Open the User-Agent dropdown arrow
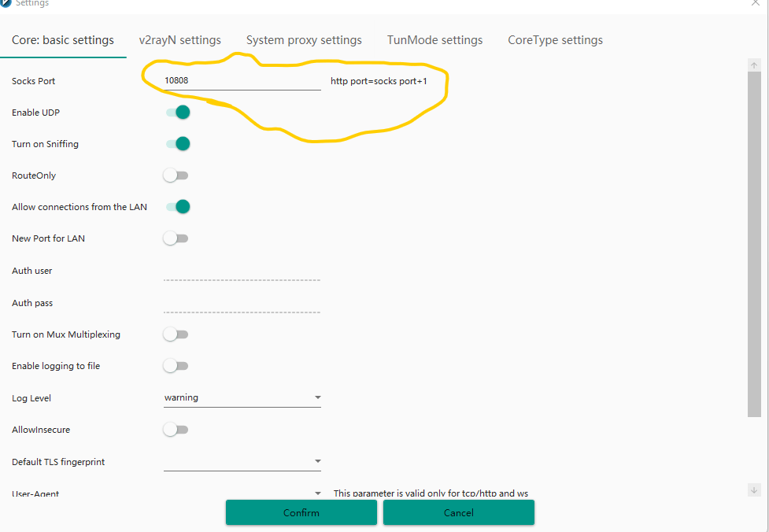The height and width of the screenshot is (532, 769). coord(317,493)
